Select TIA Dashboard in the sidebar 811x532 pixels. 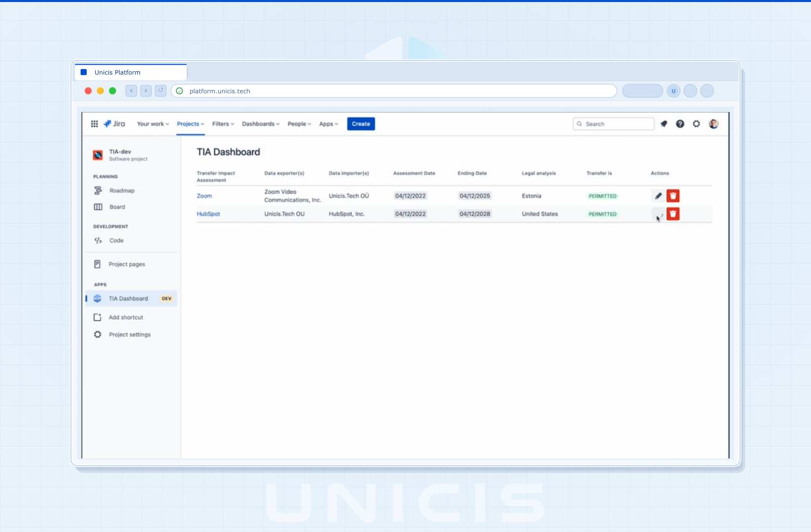(x=131, y=298)
